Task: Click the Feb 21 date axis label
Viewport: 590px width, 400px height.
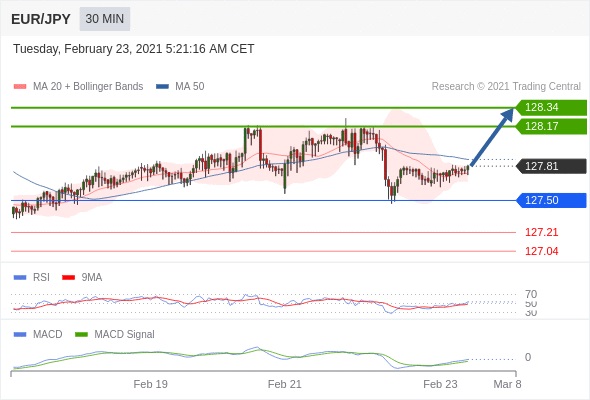Action: [284, 384]
